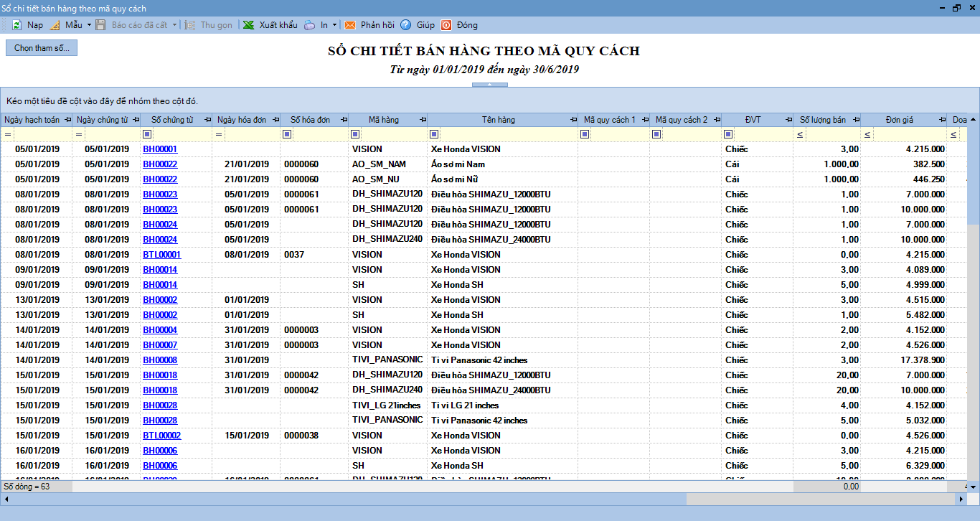Click the Báo cáo đã cất save icon
Screen dimensions: 980x521
tap(100, 25)
